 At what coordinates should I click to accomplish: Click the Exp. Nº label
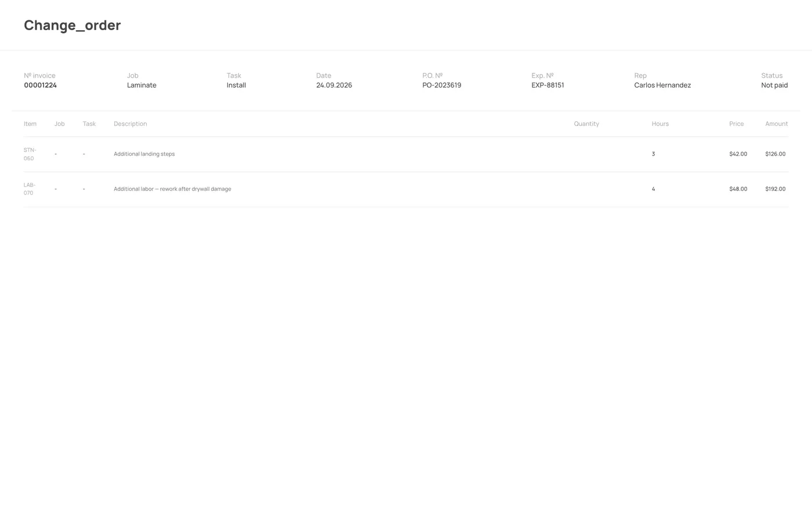pos(542,75)
